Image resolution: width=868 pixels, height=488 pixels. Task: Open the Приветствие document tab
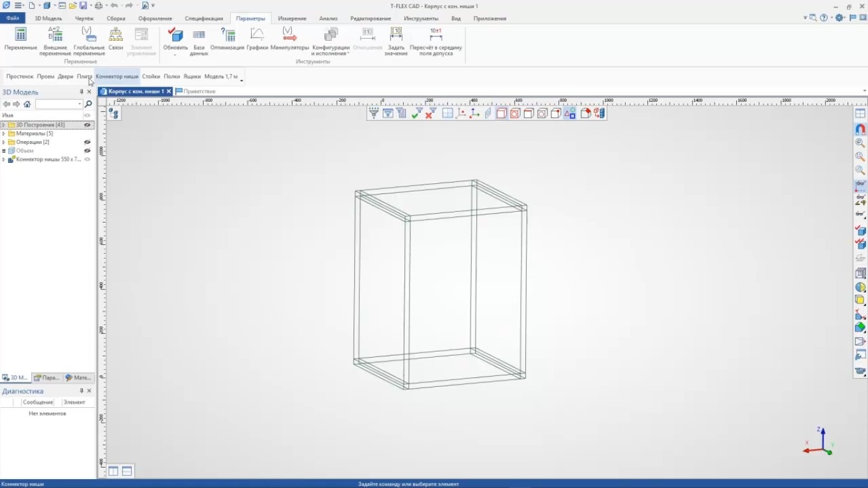pyautogui.click(x=199, y=92)
